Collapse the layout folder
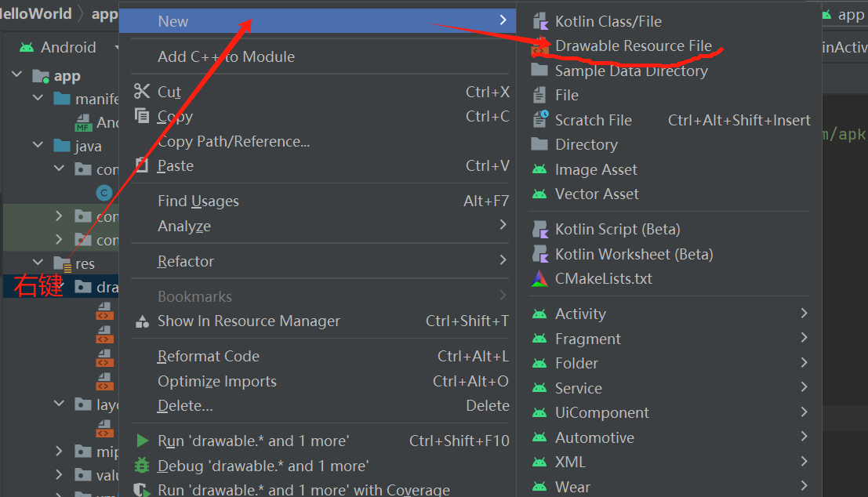 coord(60,404)
